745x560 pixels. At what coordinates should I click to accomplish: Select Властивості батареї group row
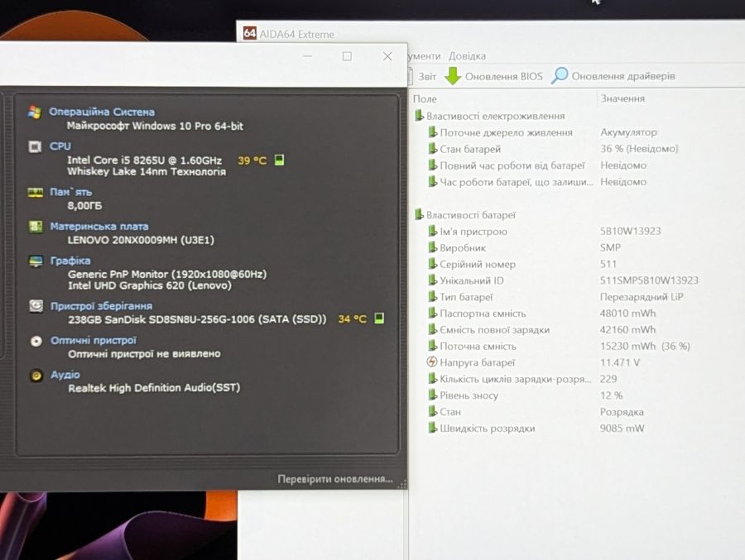click(464, 215)
